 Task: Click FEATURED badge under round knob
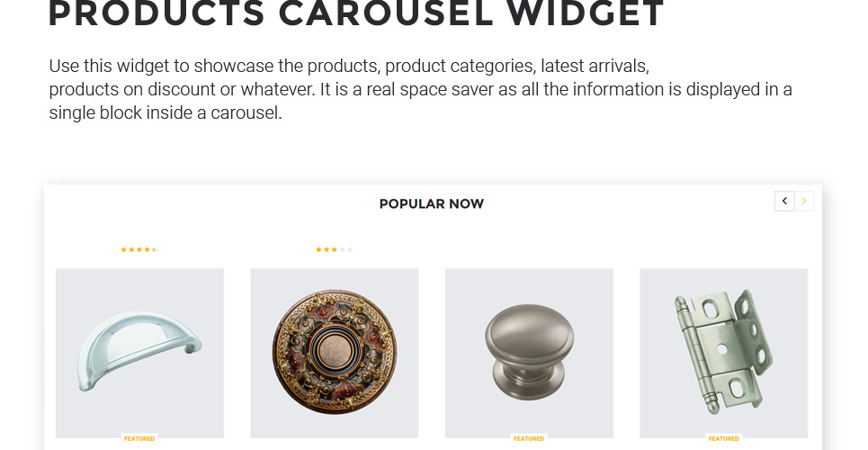click(529, 438)
